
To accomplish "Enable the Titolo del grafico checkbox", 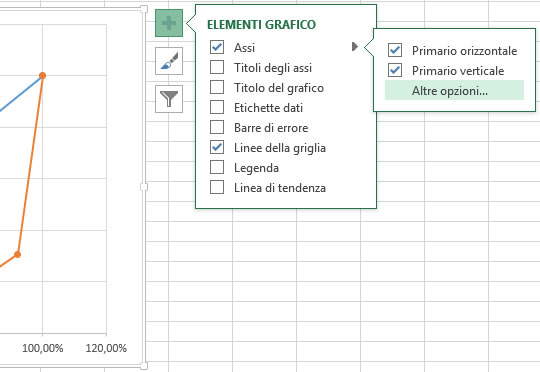I will point(217,87).
